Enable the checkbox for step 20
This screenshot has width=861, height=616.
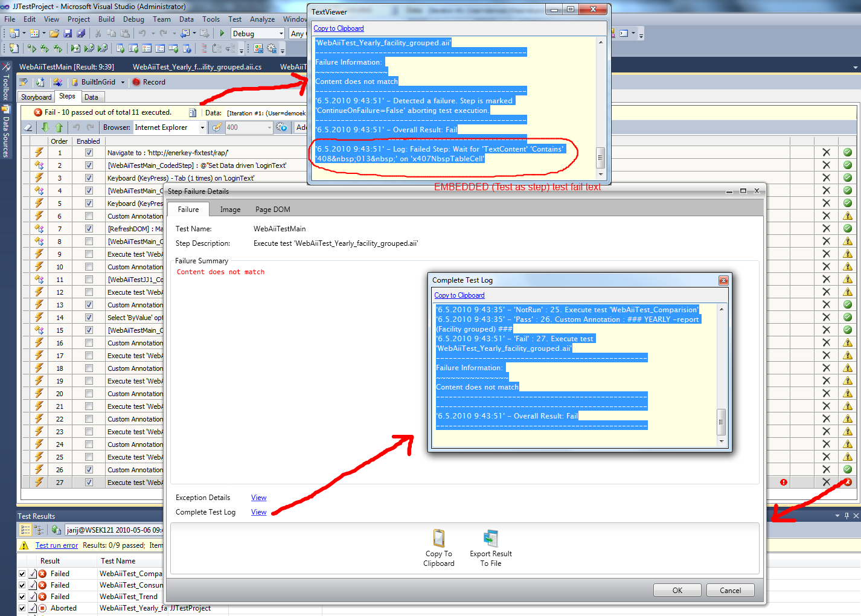pos(89,394)
